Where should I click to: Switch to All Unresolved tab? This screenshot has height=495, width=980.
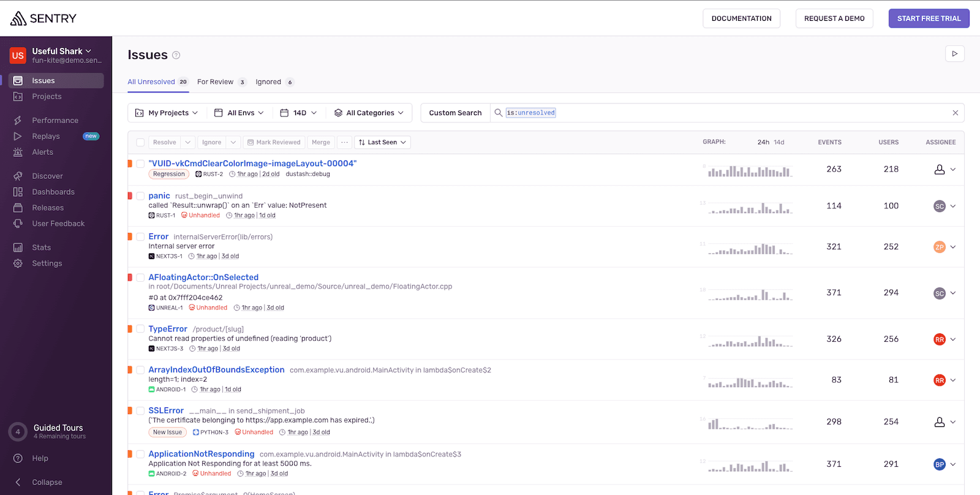[158, 82]
